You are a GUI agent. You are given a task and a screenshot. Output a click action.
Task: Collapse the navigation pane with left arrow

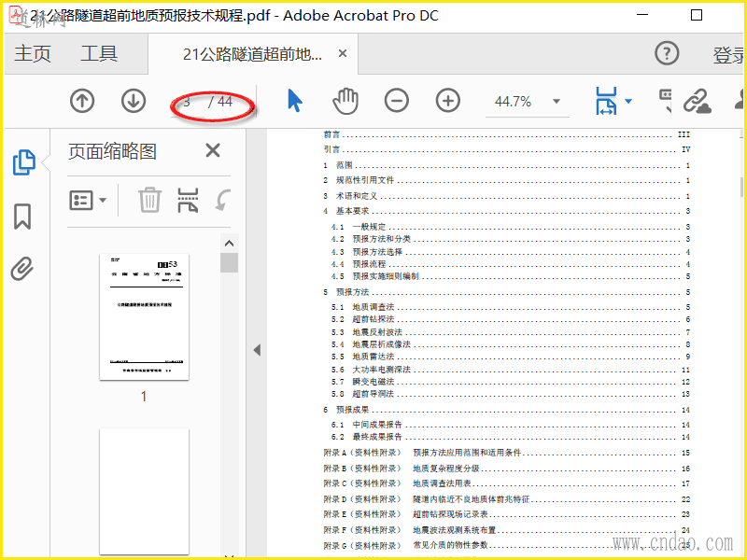[x=257, y=350]
